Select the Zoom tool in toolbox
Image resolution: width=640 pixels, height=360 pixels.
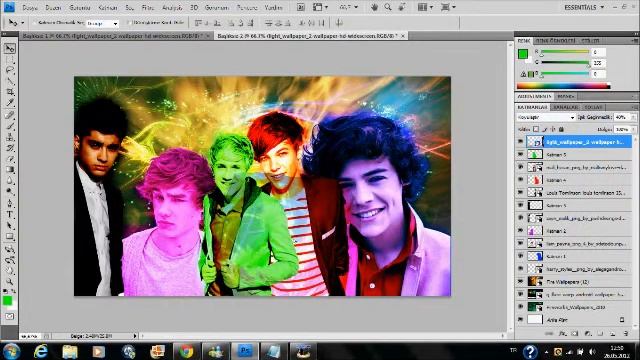(10, 282)
